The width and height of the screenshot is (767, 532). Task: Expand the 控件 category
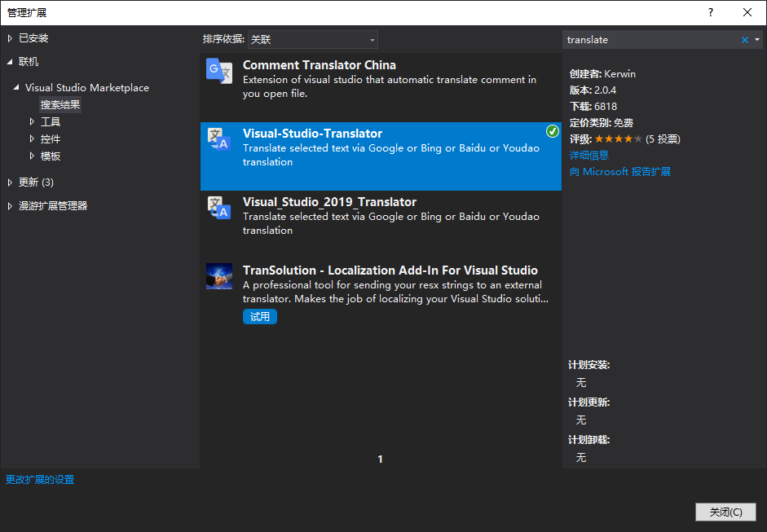coord(33,138)
